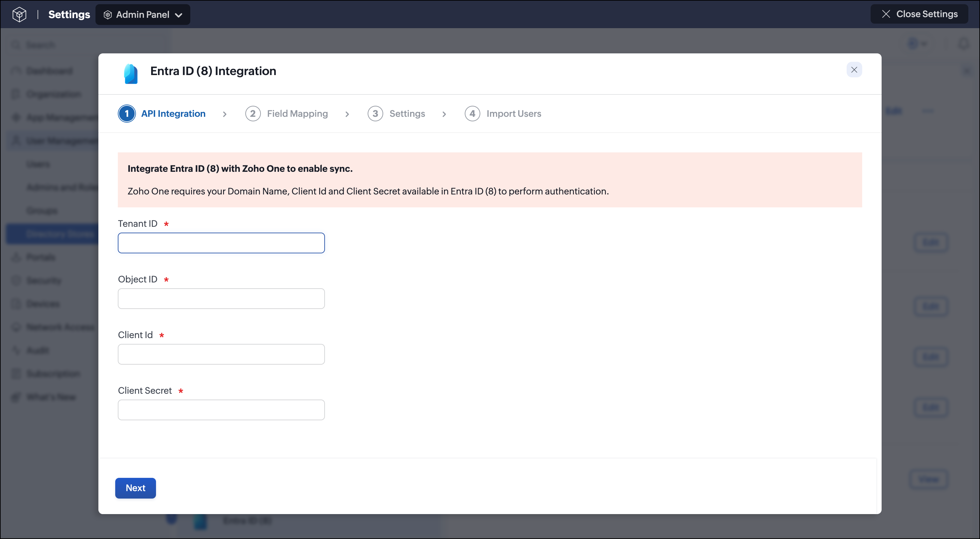The image size is (980, 539).
Task: Click the Tenant ID label
Action: [x=137, y=224]
